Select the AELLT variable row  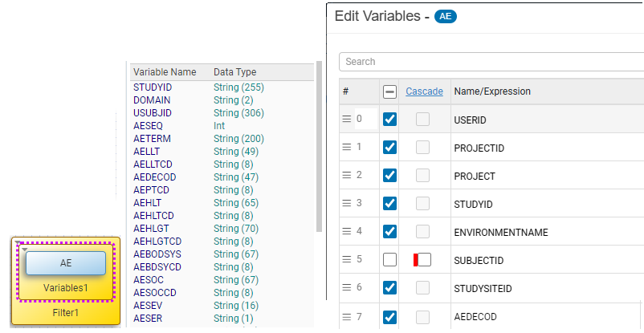222,152
